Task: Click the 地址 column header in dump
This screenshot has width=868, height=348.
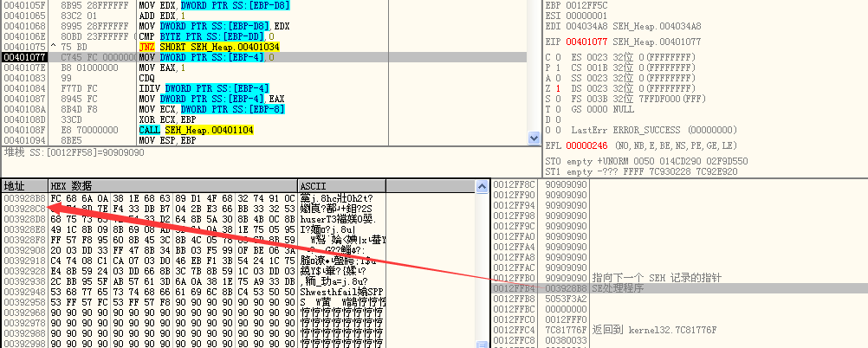Action: [x=23, y=186]
